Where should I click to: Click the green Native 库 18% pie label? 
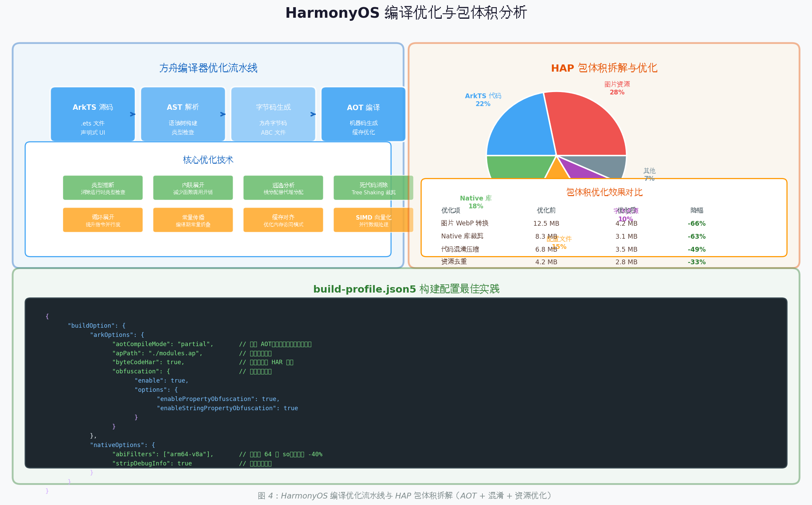pos(476,202)
